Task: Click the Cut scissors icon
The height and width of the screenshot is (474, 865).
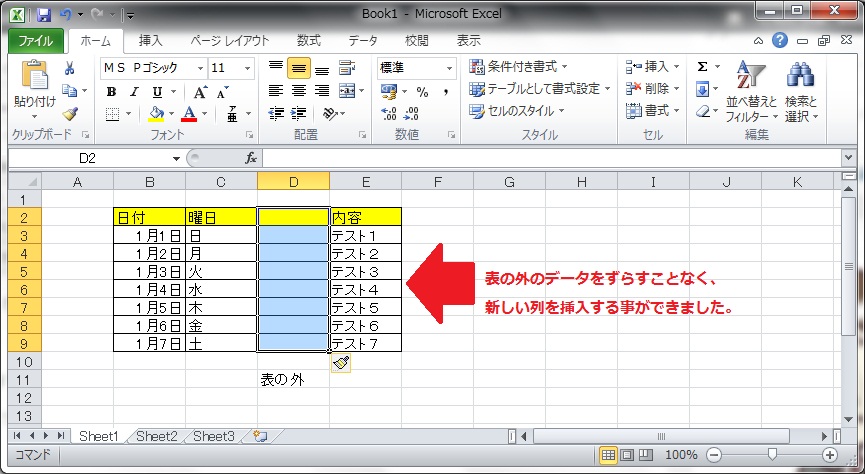Action: (x=70, y=68)
